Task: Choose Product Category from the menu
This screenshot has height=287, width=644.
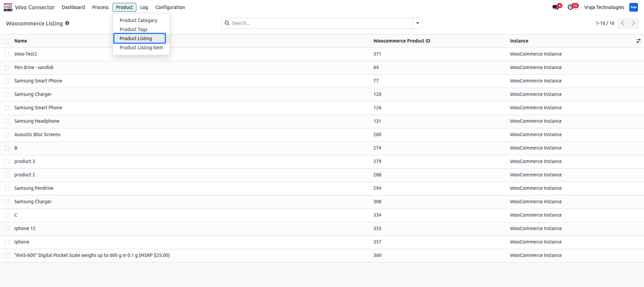Action: pyautogui.click(x=138, y=20)
